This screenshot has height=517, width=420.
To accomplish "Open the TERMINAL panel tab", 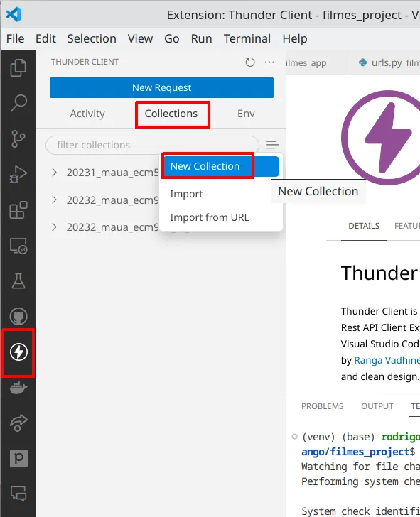I will [x=415, y=406].
